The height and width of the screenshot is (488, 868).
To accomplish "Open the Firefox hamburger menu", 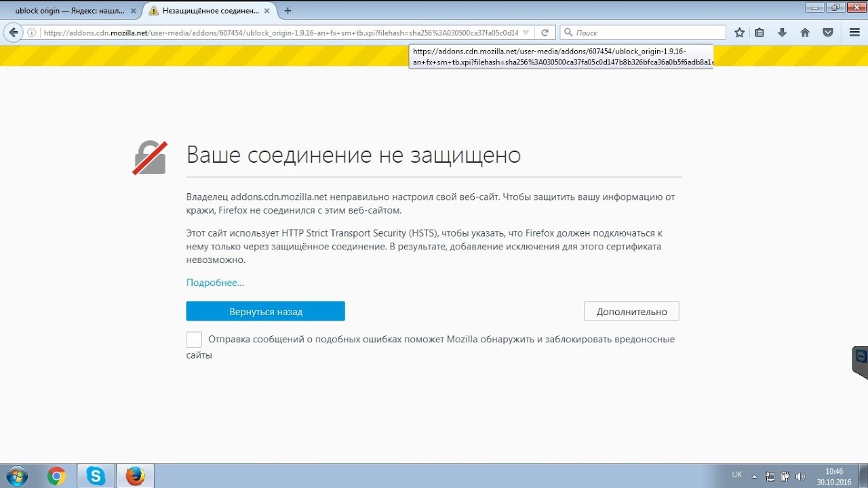I will click(854, 33).
